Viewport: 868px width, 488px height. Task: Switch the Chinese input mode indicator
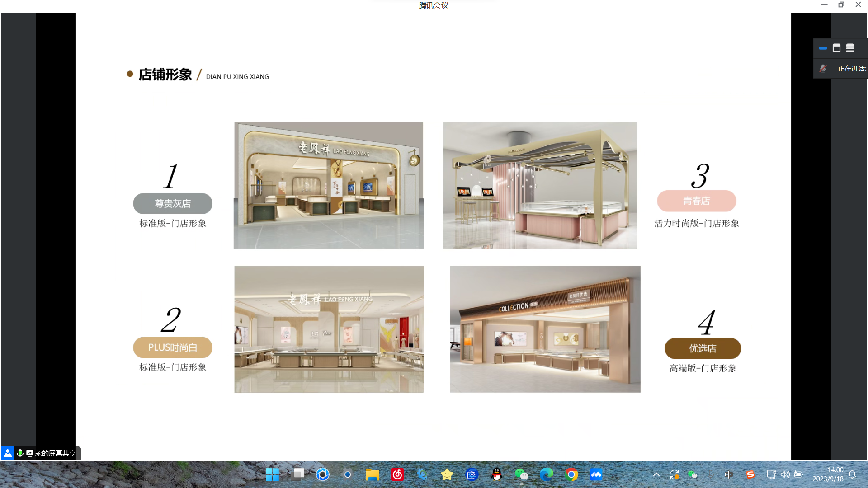click(728, 474)
